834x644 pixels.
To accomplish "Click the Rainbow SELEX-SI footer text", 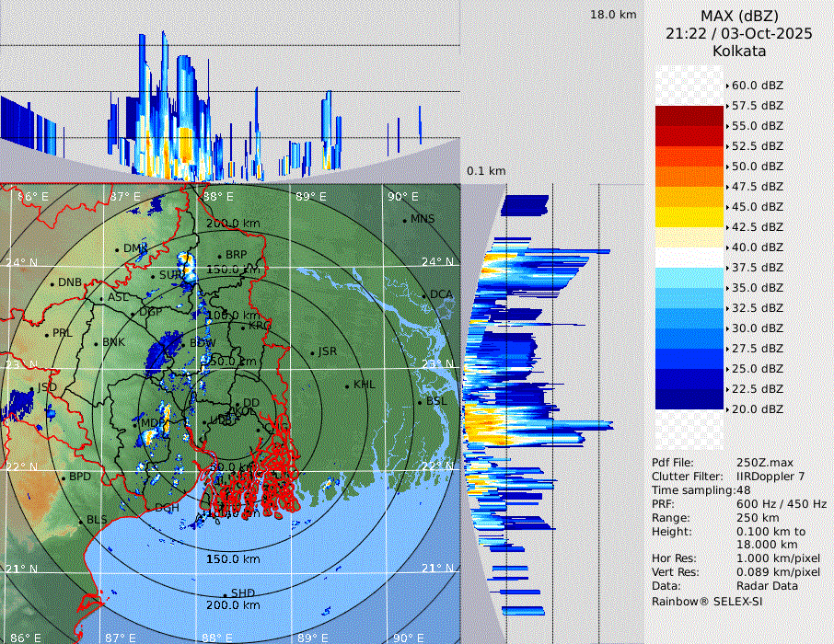I will click(x=707, y=601).
